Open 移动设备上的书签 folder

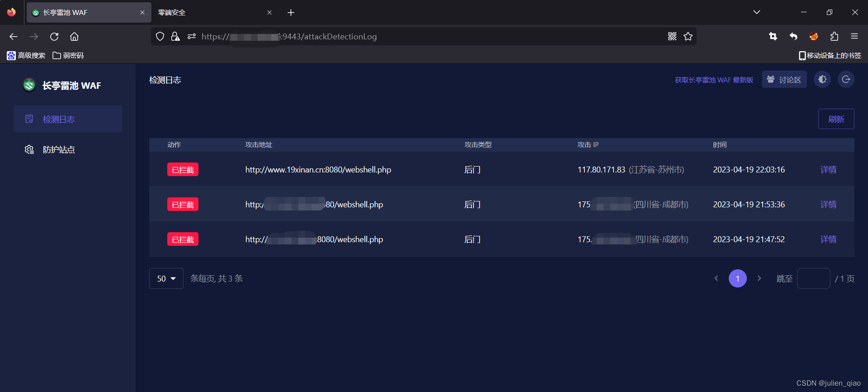tap(830, 56)
